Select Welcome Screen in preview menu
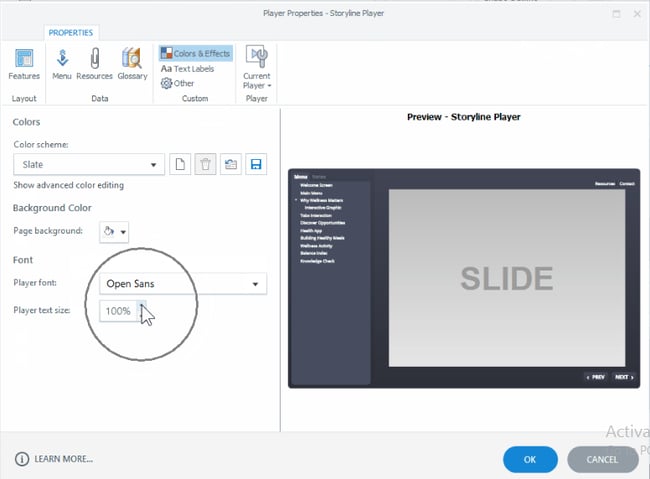Image resolution: width=650 pixels, height=479 pixels. pos(316,185)
